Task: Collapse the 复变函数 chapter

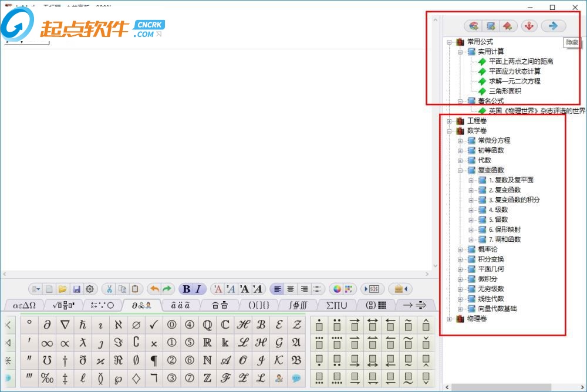Action: click(x=460, y=170)
